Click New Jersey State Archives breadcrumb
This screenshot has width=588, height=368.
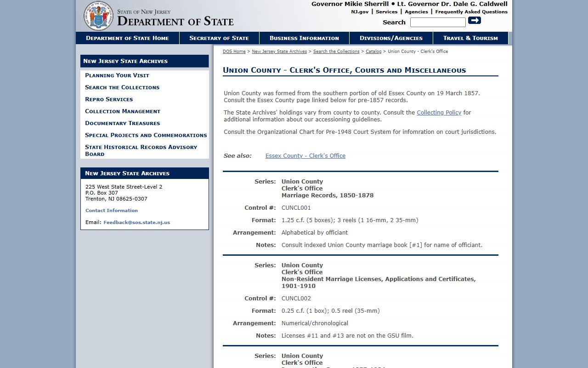[x=279, y=52]
